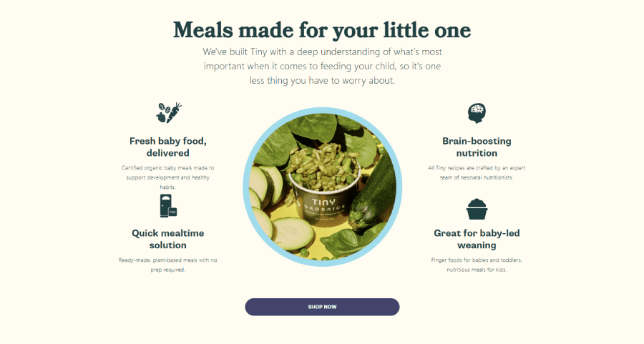Click the intro paragraph about building Tiny
Screen dimensions: 644x344
[322, 66]
